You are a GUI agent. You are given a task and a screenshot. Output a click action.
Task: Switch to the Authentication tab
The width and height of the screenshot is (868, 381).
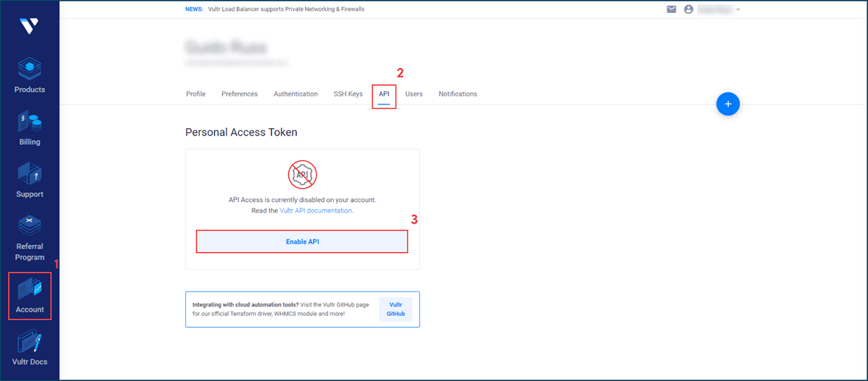(296, 94)
